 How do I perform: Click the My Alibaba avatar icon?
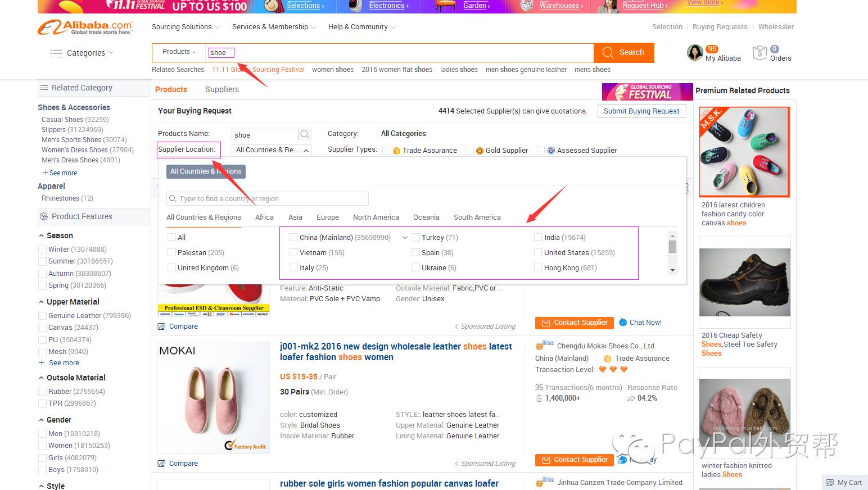coord(695,53)
